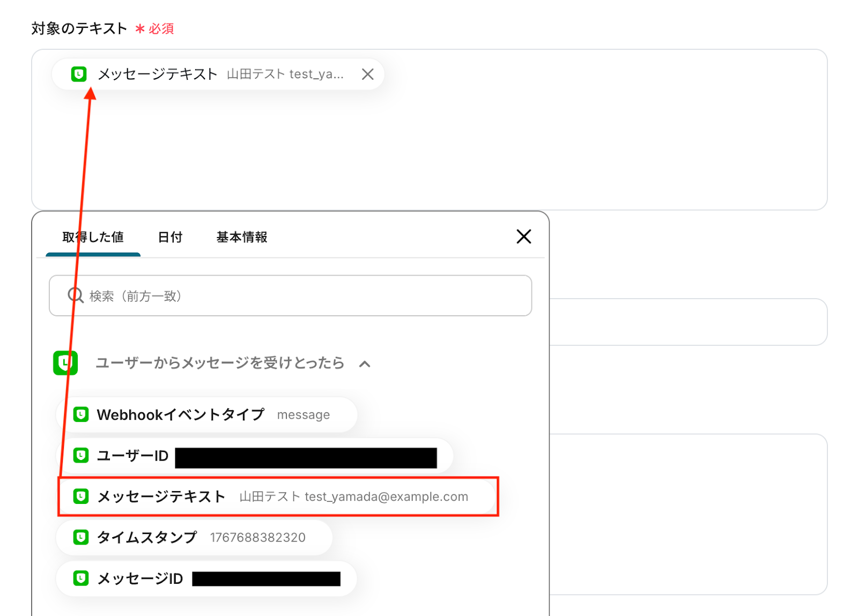Select the メッセージテキスト chip in the target text field
This screenshot has width=858, height=616.
[218, 74]
